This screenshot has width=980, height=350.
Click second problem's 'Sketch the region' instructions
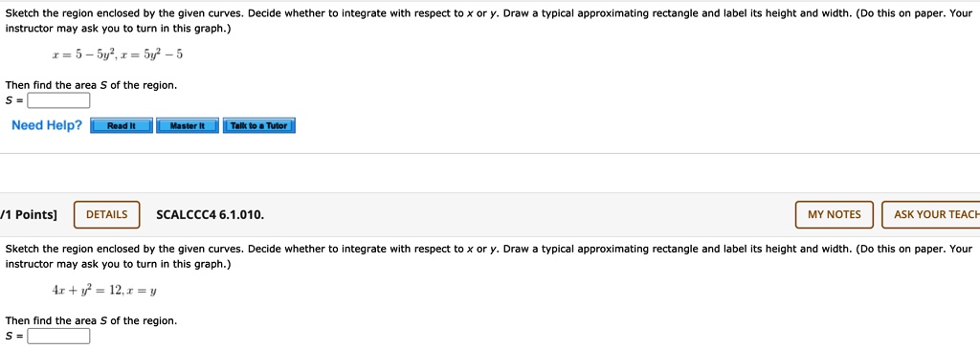[489, 256]
